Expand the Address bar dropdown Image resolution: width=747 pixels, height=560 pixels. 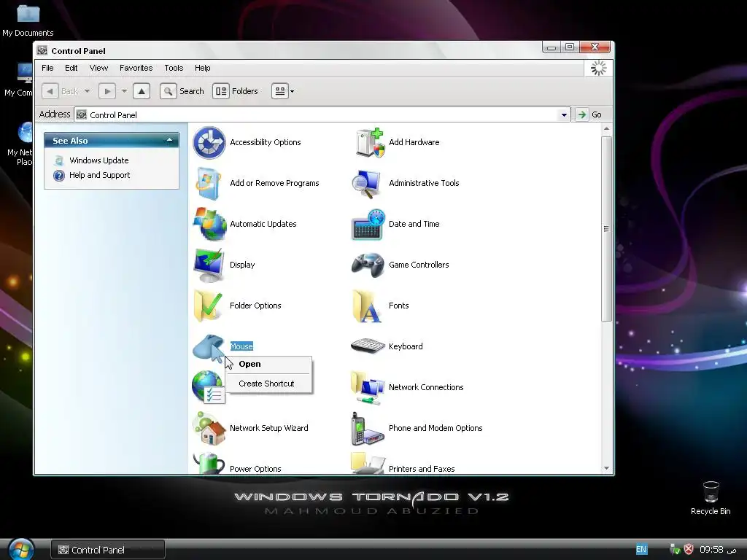click(x=564, y=114)
